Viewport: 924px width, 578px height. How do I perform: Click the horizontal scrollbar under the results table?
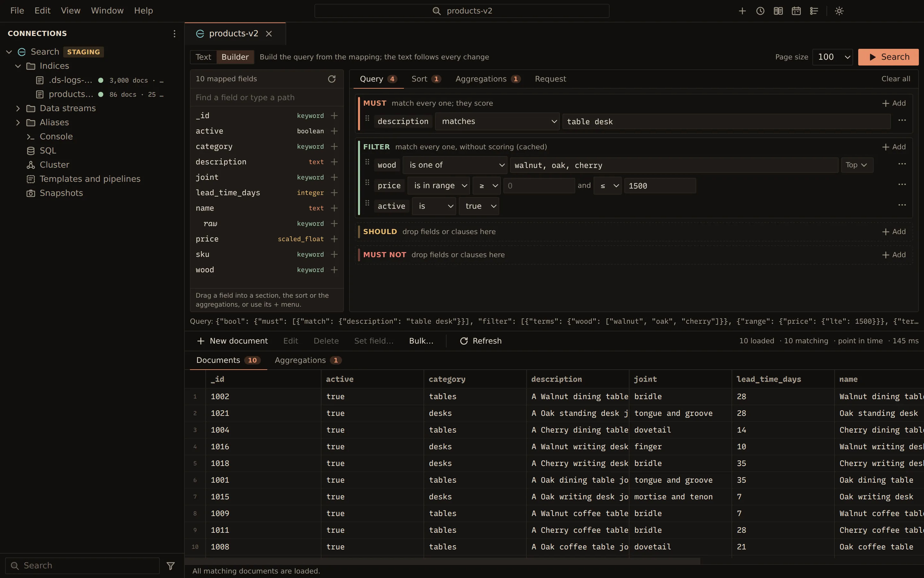pyautogui.click(x=443, y=561)
